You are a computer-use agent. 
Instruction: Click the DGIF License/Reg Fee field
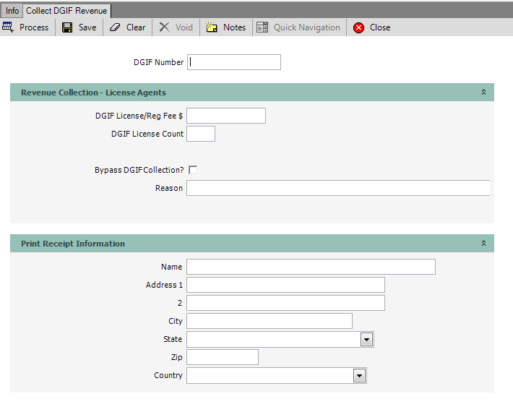[226, 116]
